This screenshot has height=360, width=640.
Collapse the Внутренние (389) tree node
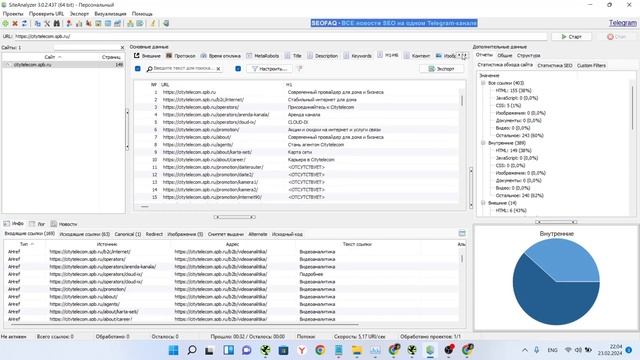483,143
